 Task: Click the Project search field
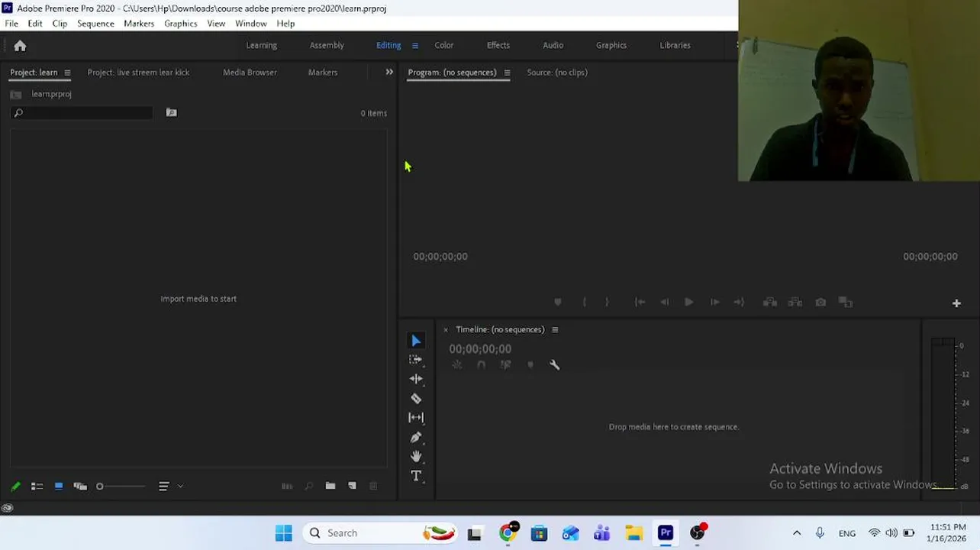click(82, 113)
